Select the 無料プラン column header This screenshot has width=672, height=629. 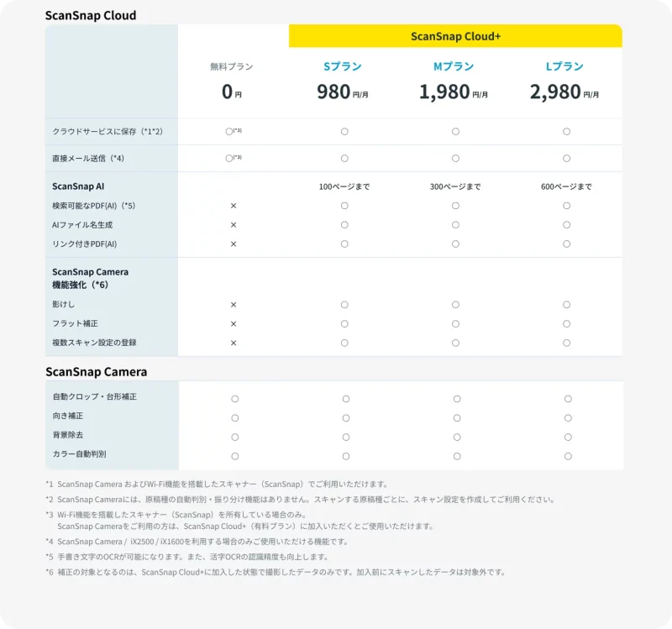(x=232, y=66)
